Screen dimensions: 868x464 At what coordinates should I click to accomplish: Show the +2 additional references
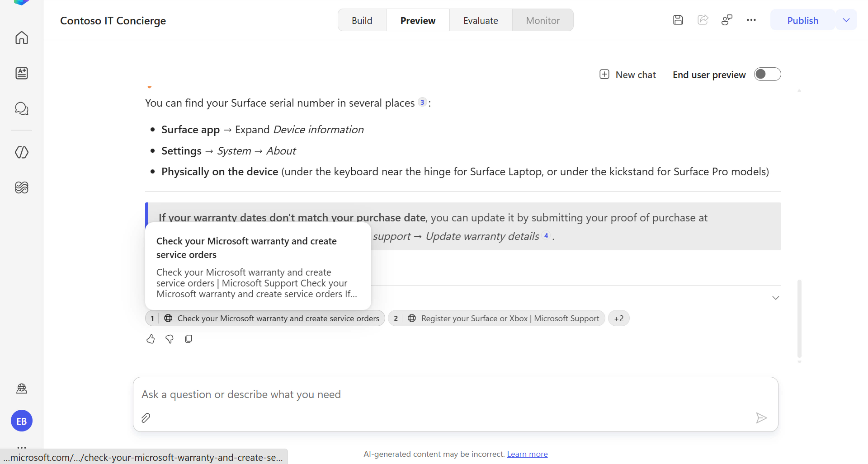pos(619,319)
